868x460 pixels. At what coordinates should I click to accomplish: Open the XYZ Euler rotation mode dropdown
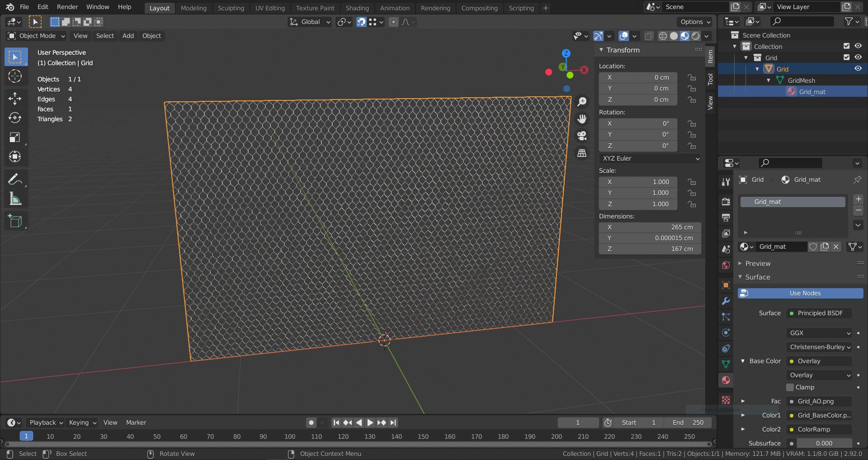click(x=650, y=158)
